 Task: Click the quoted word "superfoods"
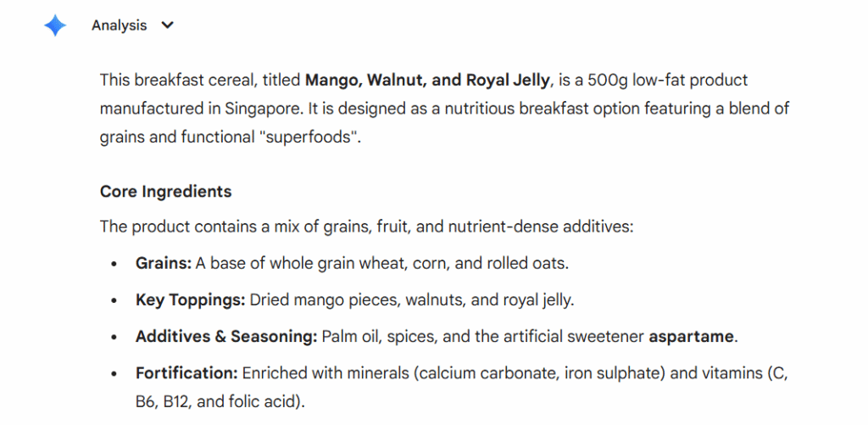[x=303, y=137]
